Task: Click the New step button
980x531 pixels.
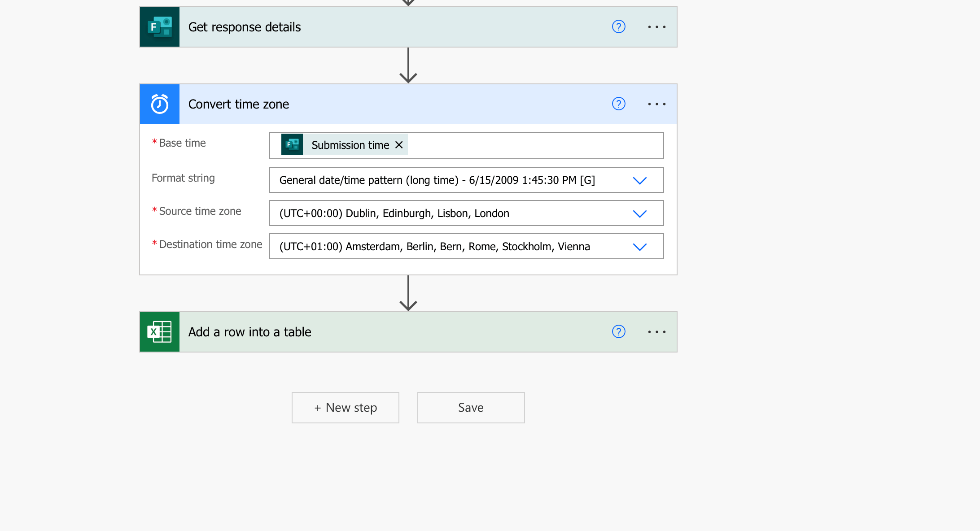Action: 346,408
